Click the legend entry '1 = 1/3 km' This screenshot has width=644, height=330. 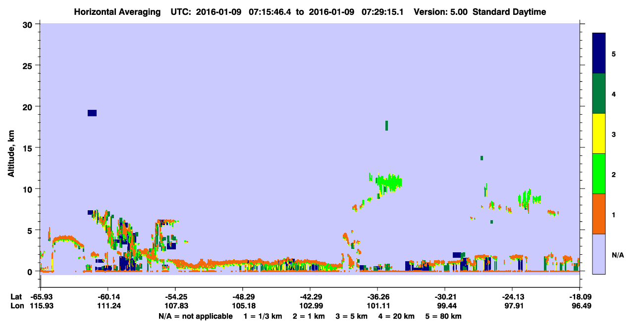263,316
